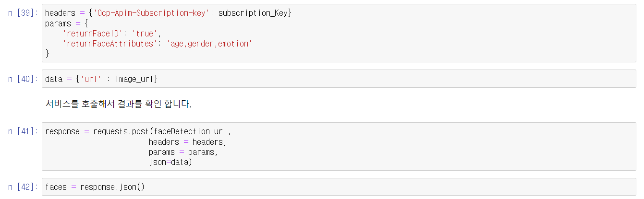Click the image_url variable in data cell
The width and height of the screenshot is (644, 199).
(136, 79)
